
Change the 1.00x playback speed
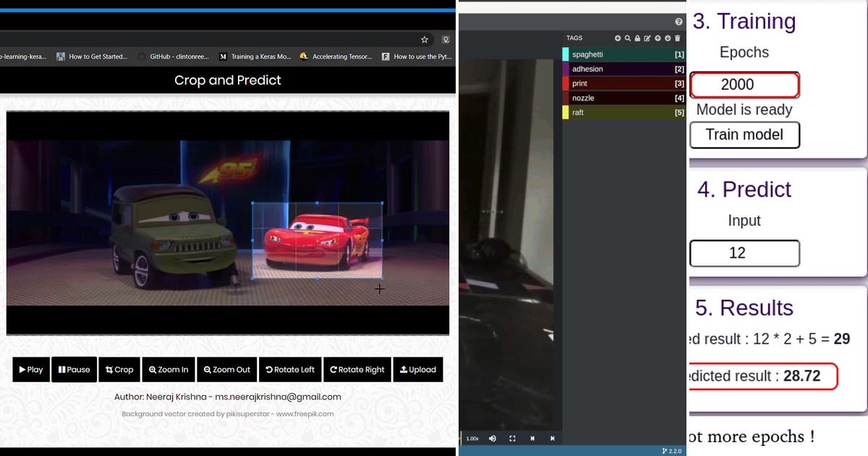click(x=472, y=438)
